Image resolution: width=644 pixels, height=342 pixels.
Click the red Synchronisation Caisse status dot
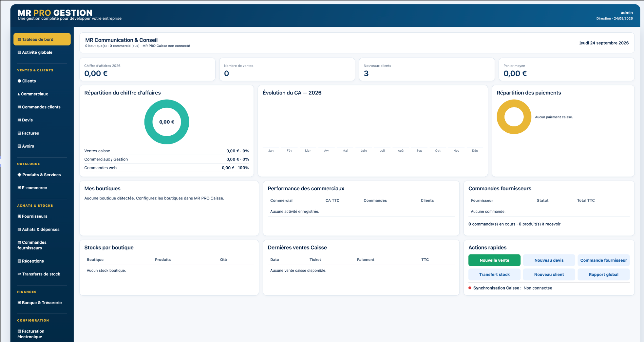pos(470,288)
